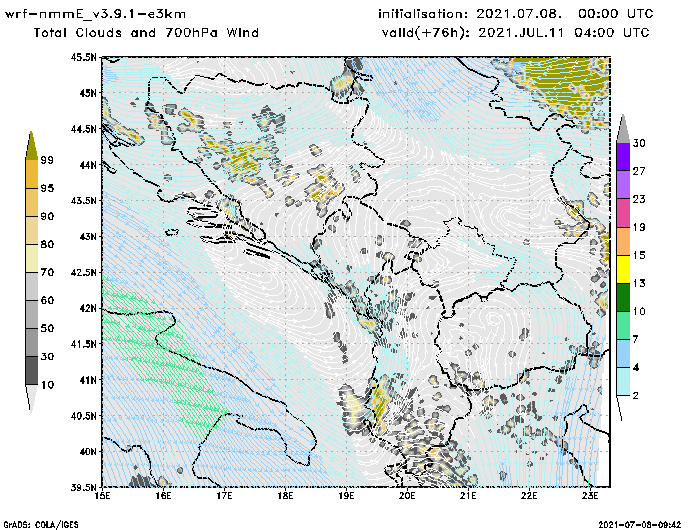The width and height of the screenshot is (700, 530).
Task: Click the model name 'wrf-nmmE_v3.9.1-e3km'
Action: click(x=95, y=14)
